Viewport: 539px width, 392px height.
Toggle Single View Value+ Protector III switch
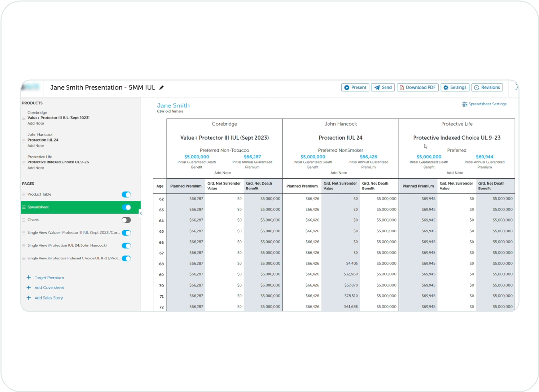tap(126, 233)
